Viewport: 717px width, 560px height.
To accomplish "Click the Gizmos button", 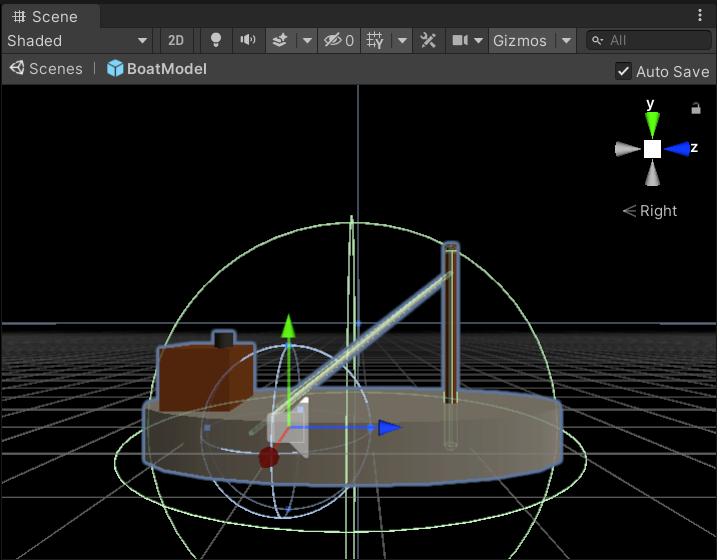I will pos(521,41).
